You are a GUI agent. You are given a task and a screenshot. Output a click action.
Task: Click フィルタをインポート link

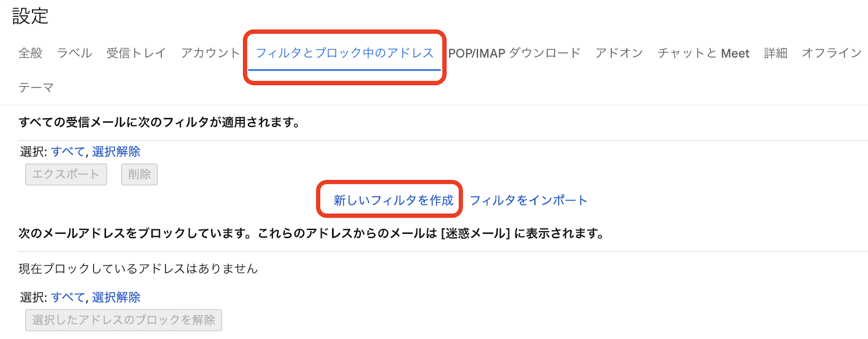pyautogui.click(x=528, y=201)
